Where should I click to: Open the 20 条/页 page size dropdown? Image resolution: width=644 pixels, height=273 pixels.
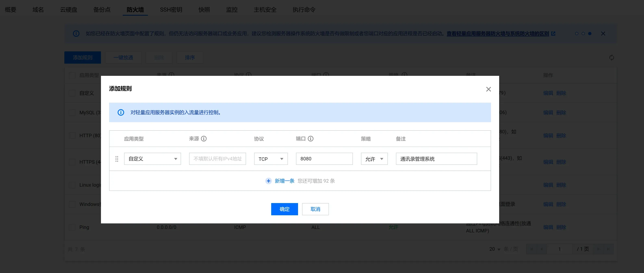pos(495,249)
